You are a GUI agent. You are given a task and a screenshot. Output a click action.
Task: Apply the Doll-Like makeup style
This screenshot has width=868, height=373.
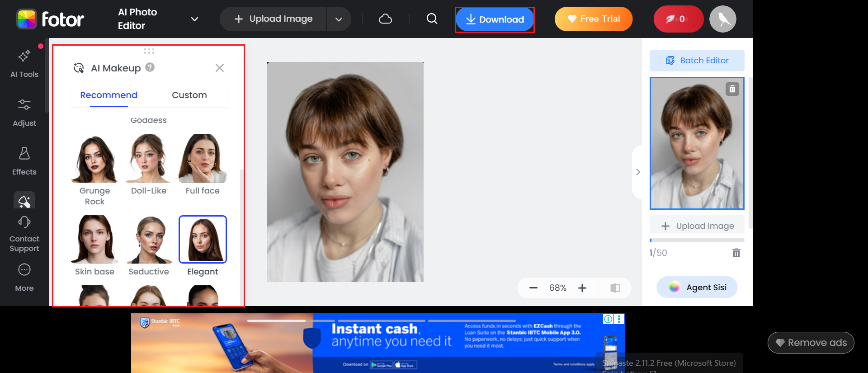(149, 165)
